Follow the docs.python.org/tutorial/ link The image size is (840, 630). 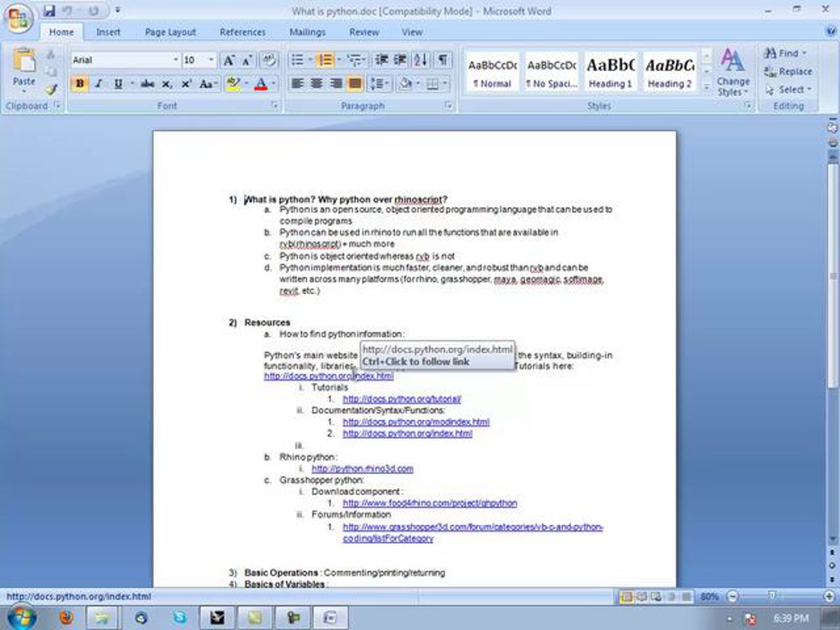pos(402,399)
